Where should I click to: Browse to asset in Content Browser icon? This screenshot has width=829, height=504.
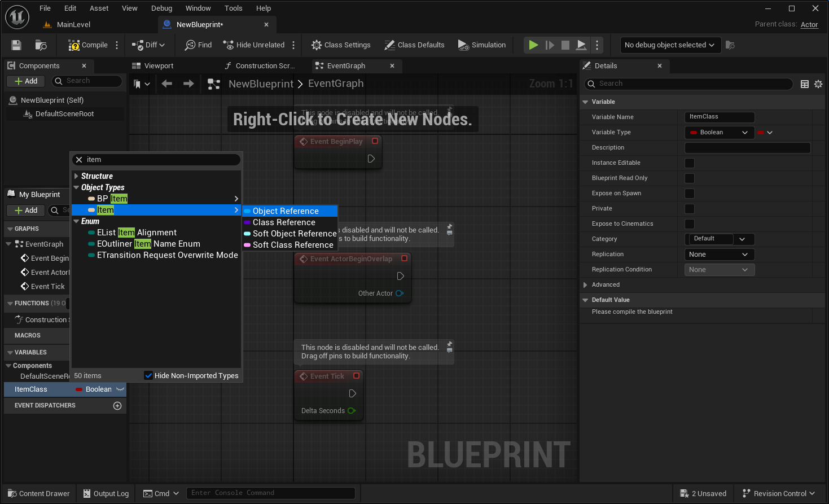pyautogui.click(x=41, y=45)
